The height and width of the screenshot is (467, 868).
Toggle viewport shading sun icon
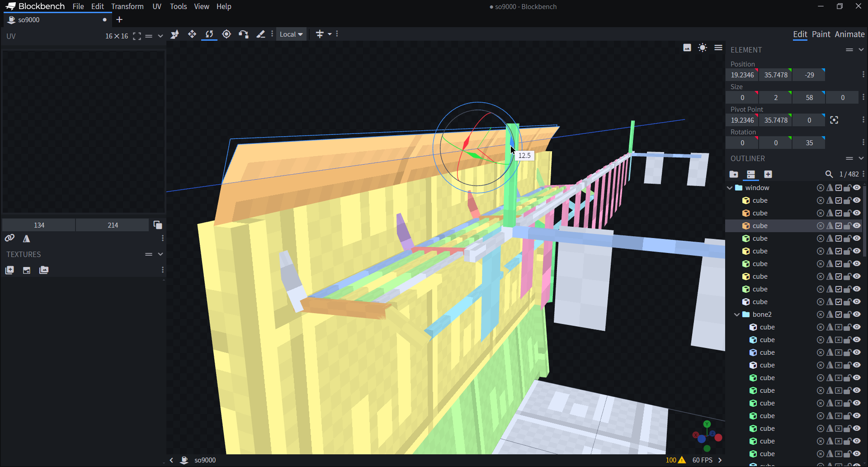702,48
